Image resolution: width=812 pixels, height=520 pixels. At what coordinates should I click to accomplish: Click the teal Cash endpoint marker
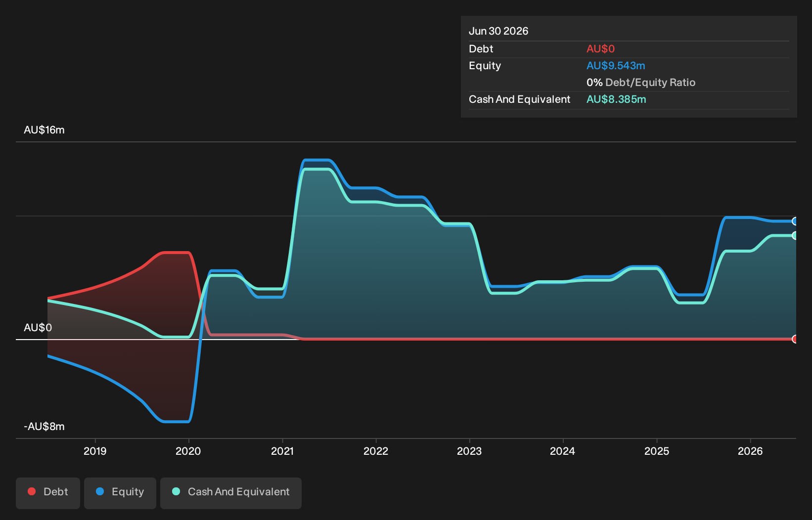pos(795,235)
